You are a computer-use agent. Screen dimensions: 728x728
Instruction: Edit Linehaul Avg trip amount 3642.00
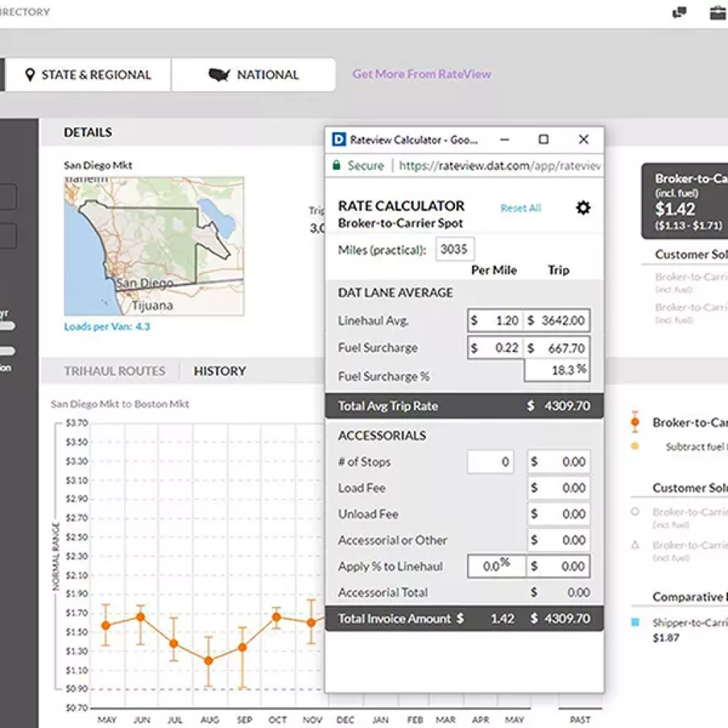557,321
